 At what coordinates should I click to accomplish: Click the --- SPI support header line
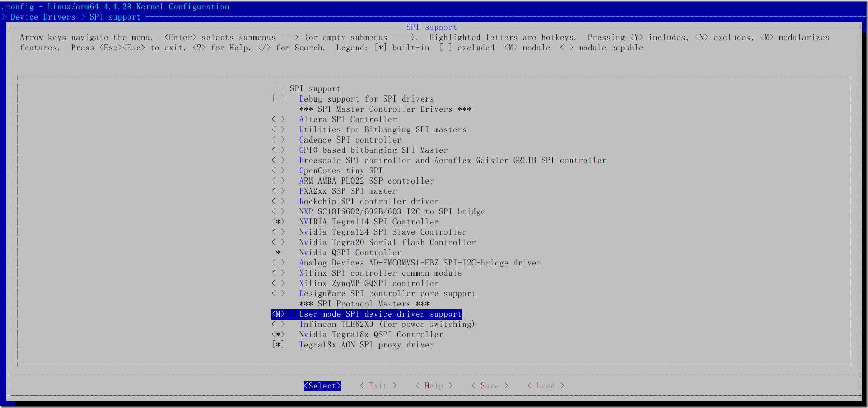click(x=306, y=88)
